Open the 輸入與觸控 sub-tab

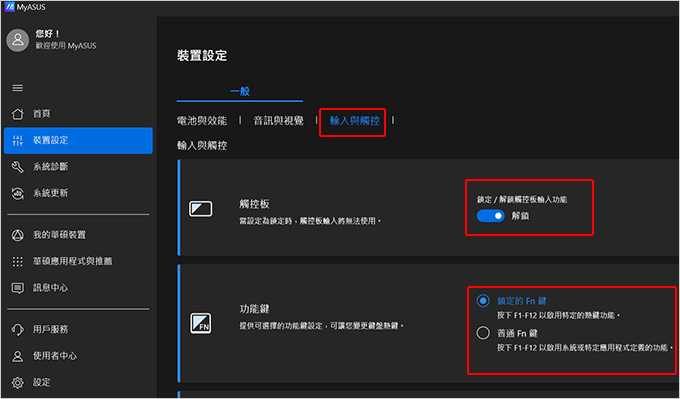(x=354, y=121)
